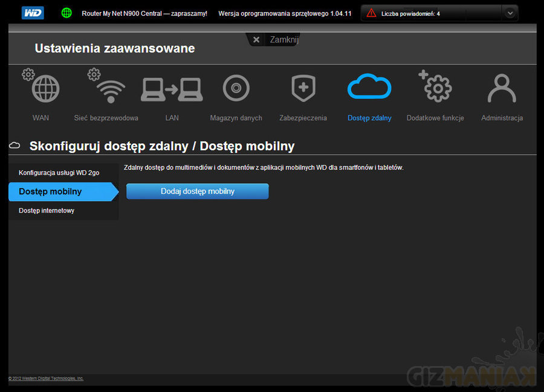Open Konfiguracja usługi WD 2go tab

tap(59, 173)
